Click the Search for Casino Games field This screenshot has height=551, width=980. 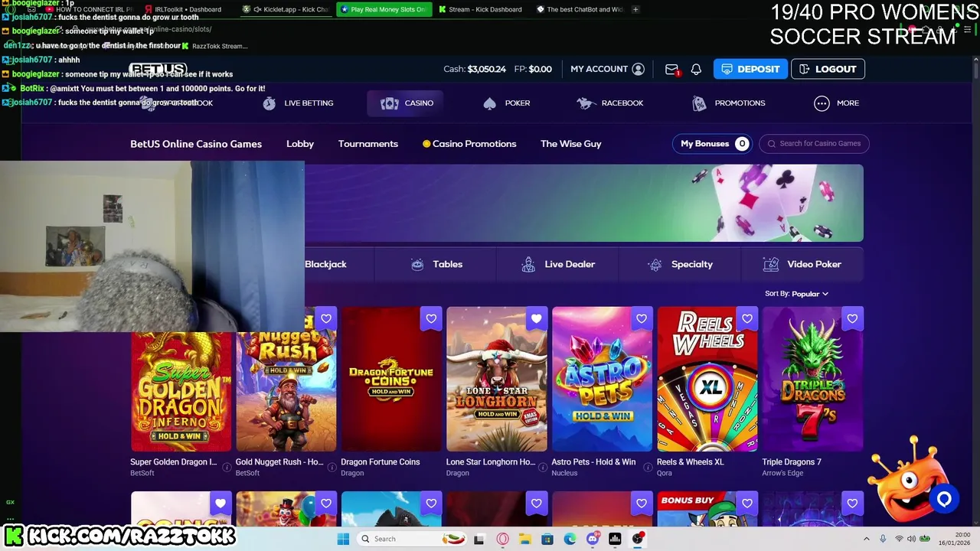pyautogui.click(x=814, y=144)
